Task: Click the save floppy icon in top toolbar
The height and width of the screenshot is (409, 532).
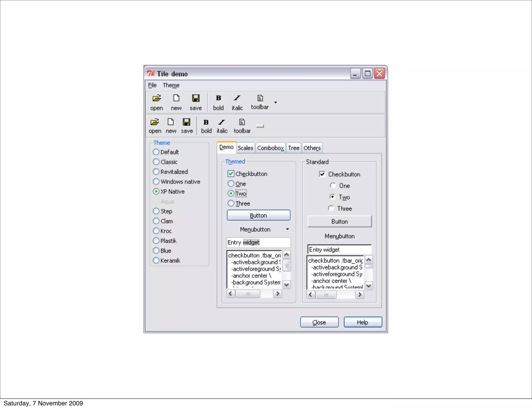Action: coord(196,98)
